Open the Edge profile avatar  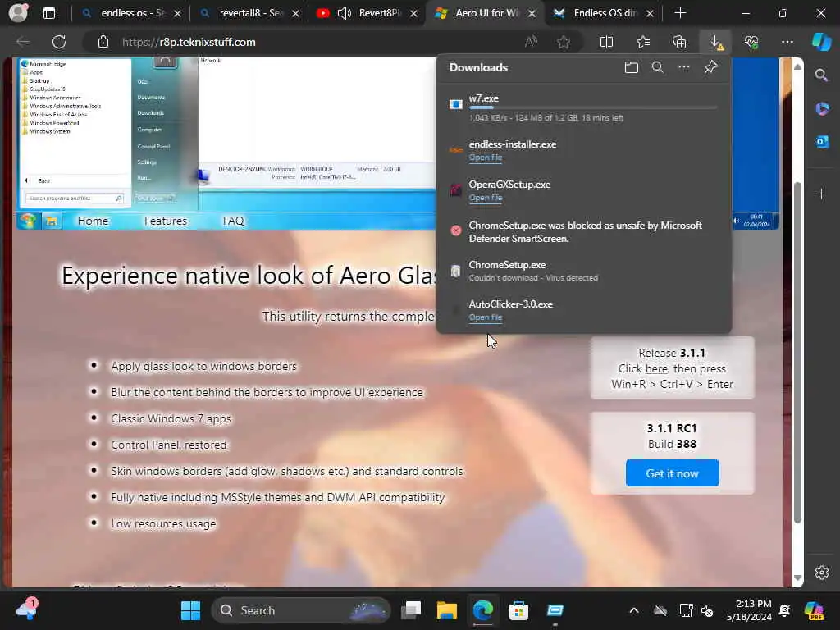pyautogui.click(x=18, y=13)
